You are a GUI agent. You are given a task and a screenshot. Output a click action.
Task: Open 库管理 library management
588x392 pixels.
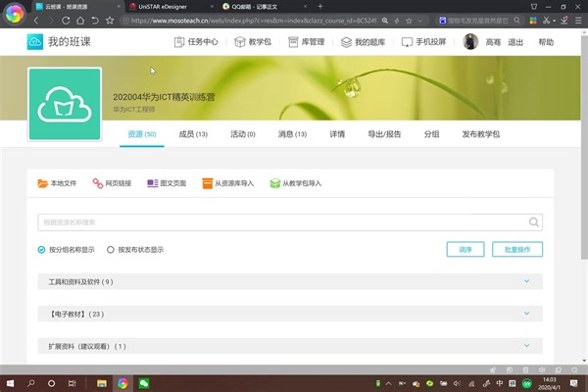[x=306, y=42]
